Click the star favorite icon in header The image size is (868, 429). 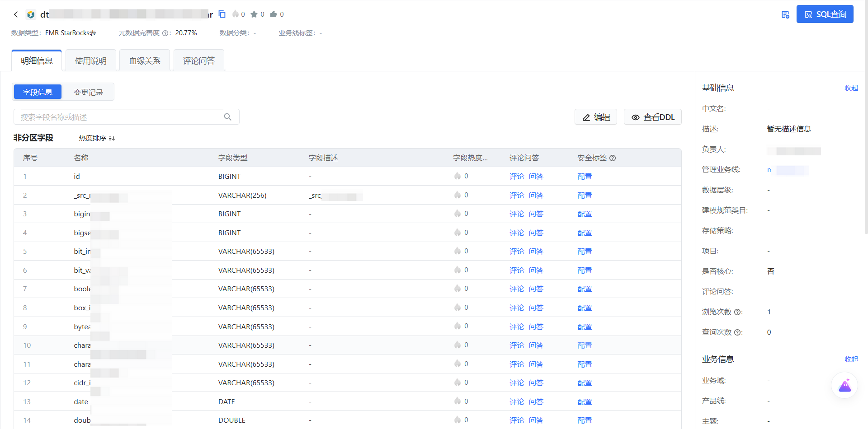[x=254, y=14]
